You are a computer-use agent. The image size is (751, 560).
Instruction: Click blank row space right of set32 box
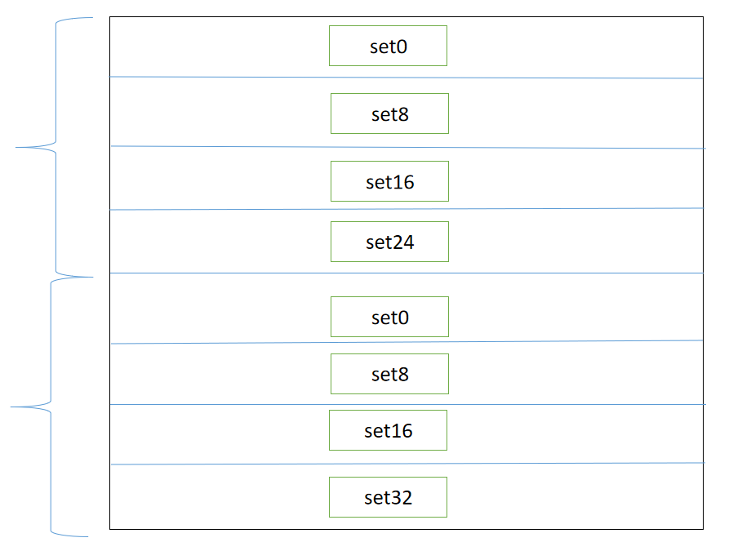coord(571,497)
